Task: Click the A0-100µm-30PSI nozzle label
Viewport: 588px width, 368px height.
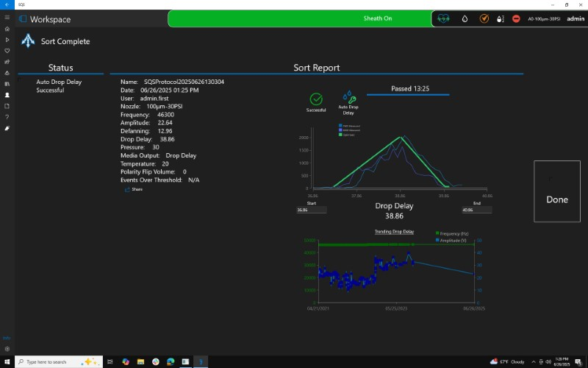Action: [x=544, y=19]
